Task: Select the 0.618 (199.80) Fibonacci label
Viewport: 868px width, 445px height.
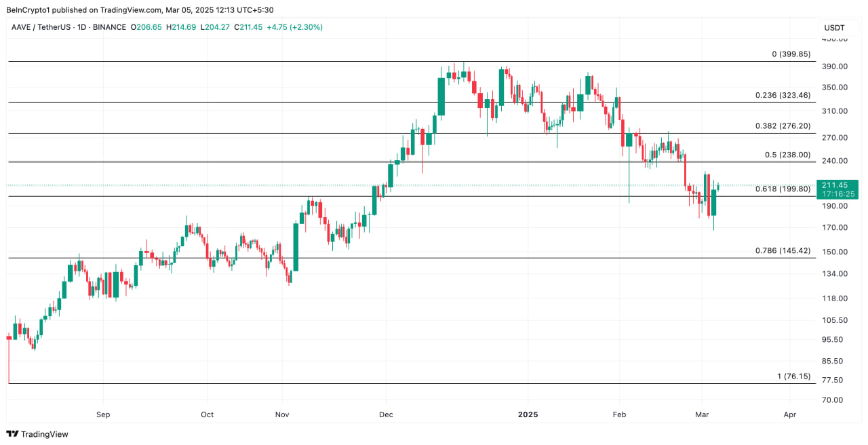Action: coord(783,189)
